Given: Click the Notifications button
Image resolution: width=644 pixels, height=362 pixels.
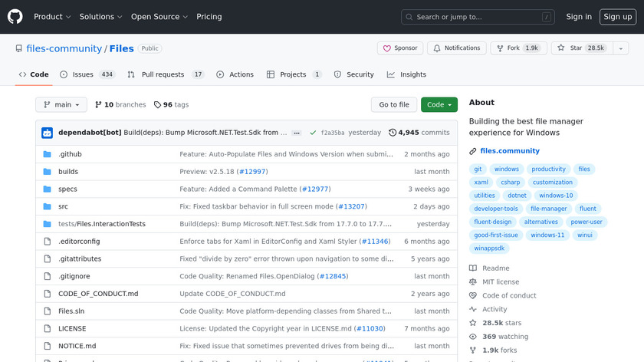Looking at the screenshot, I should (456, 48).
